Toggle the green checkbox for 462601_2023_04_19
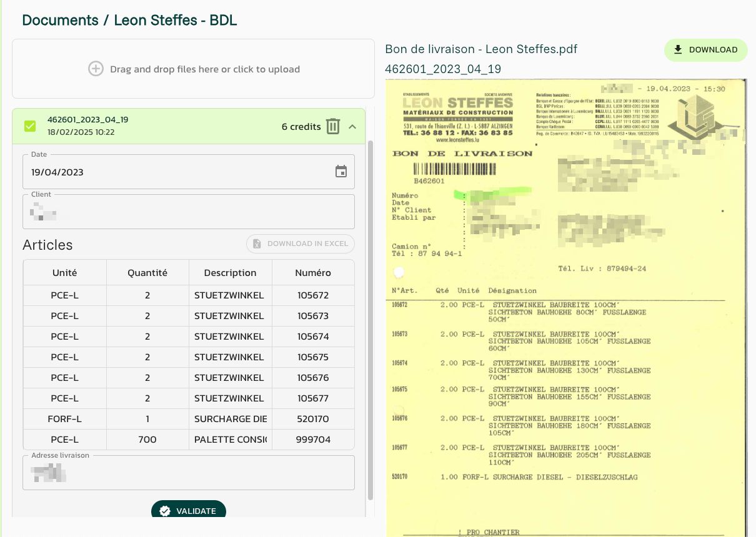Viewport: 756px width, 537px height. 30,126
